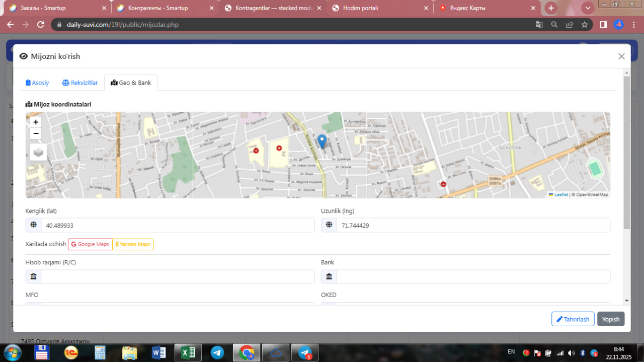
Task: Expand the Chrome tab search dropdown
Action: tap(588, 8)
